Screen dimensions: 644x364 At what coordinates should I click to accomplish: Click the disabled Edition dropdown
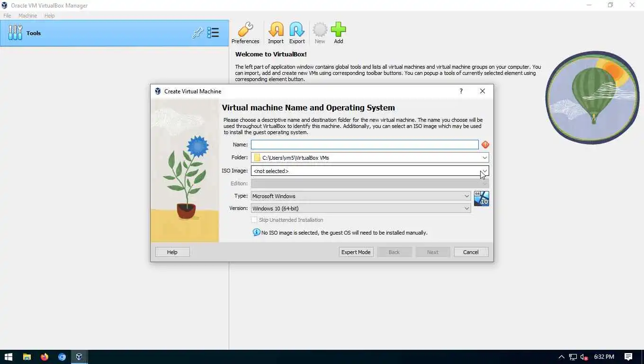click(x=370, y=183)
